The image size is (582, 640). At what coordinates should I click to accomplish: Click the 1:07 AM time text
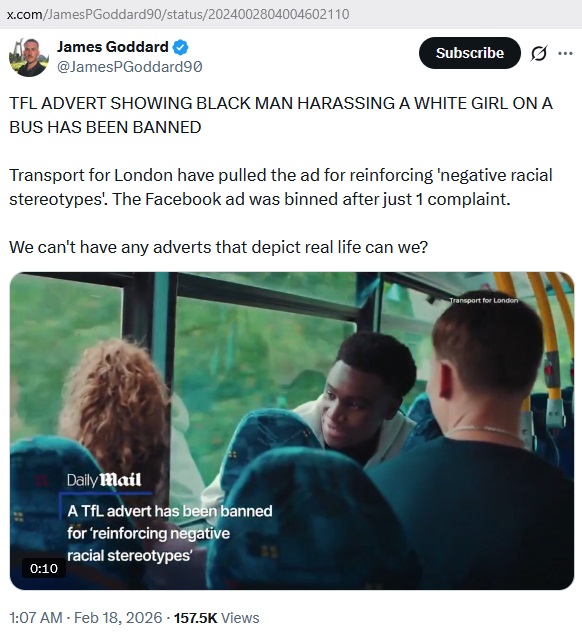tap(36, 618)
